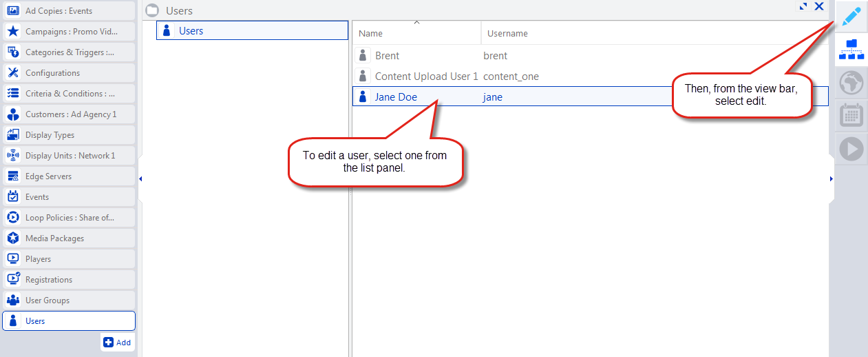Click the play preview icon in view bar
Image resolution: width=868 pixels, height=357 pixels.
851,149
